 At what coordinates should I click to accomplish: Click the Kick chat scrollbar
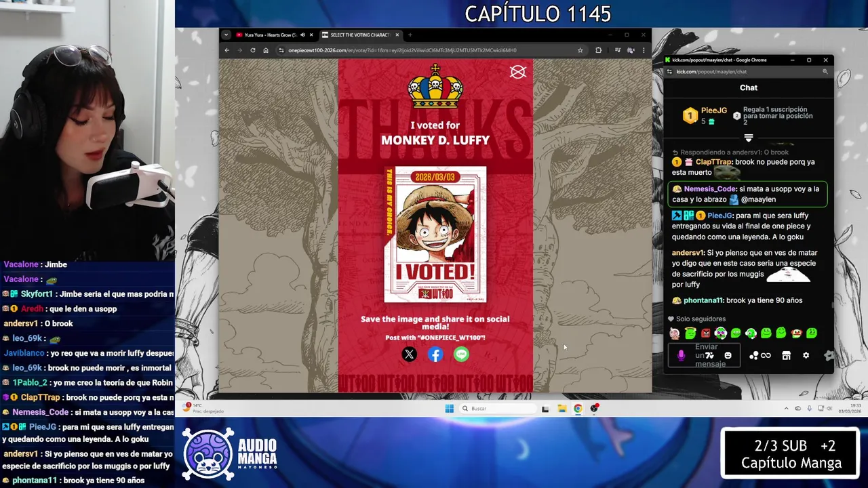pyautogui.click(x=833, y=305)
